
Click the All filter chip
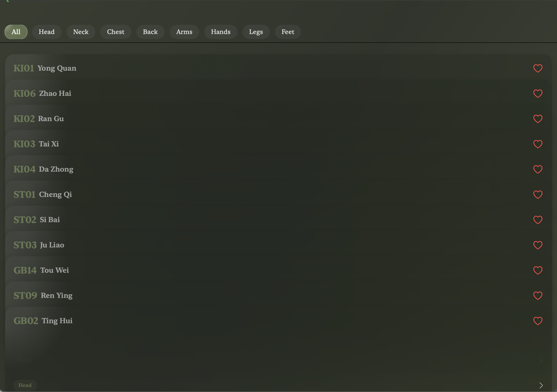16,32
